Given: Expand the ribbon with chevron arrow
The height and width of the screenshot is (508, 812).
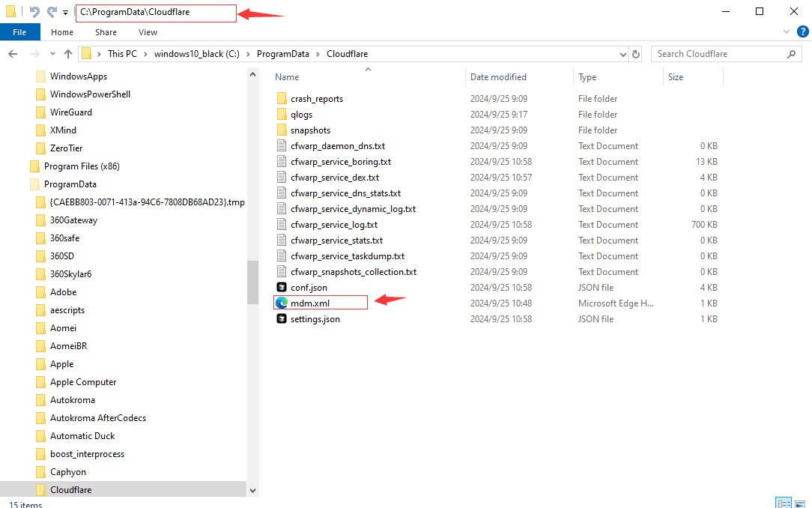Looking at the screenshot, I should click(x=785, y=32).
